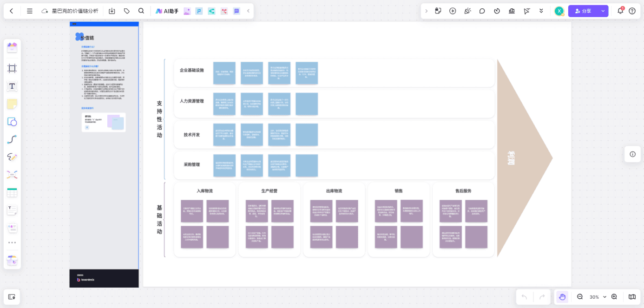Click the teal mind map AI icon
644x308 pixels.
[212, 11]
